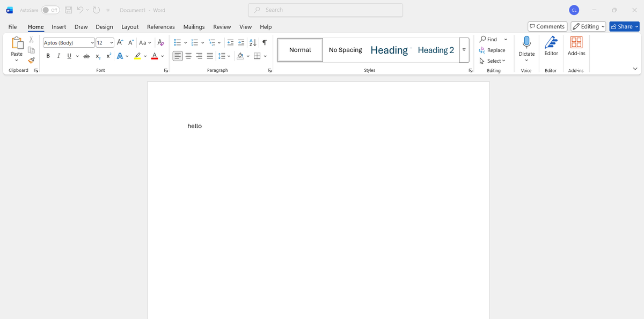644x319 pixels.
Task: Switch to the Design tab
Action: (105, 27)
